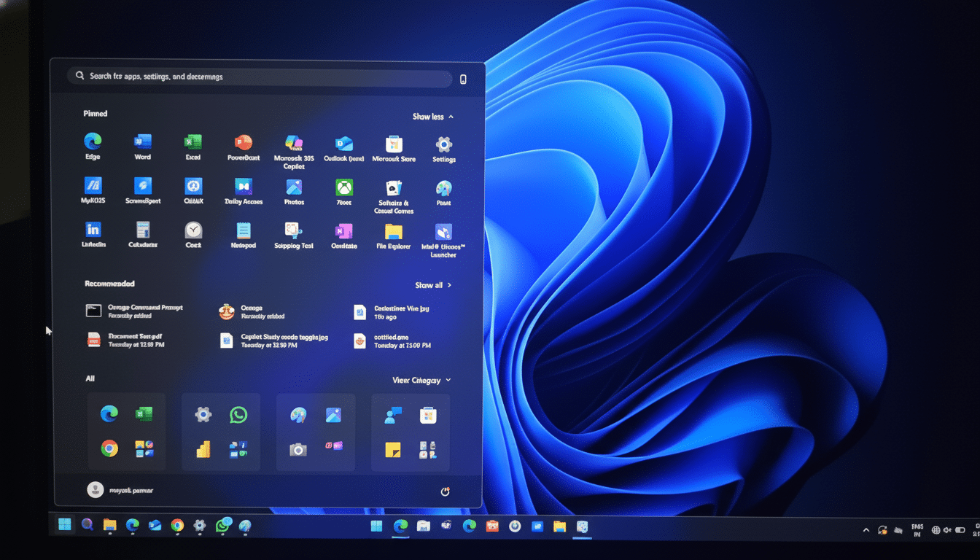This screenshot has width=980, height=560.
Task: Open the Xbox app
Action: tap(343, 190)
